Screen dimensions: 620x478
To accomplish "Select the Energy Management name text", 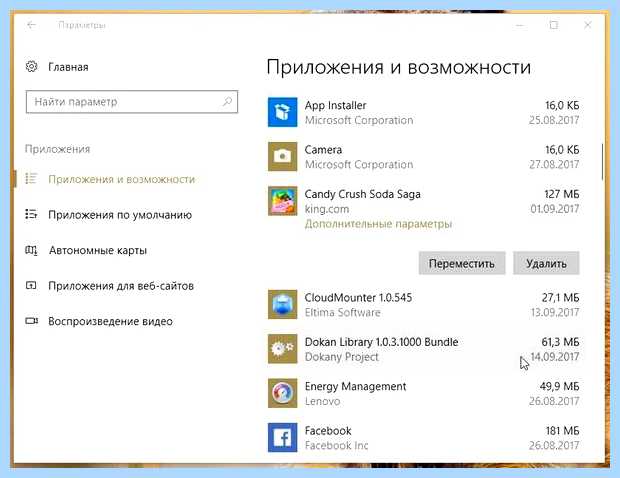I will pyautogui.click(x=355, y=387).
